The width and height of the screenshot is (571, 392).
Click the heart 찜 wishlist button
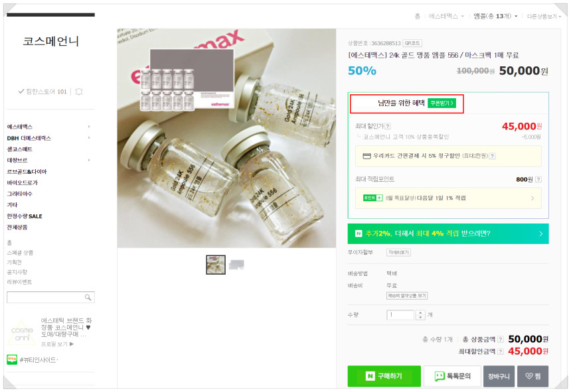pyautogui.click(x=532, y=376)
